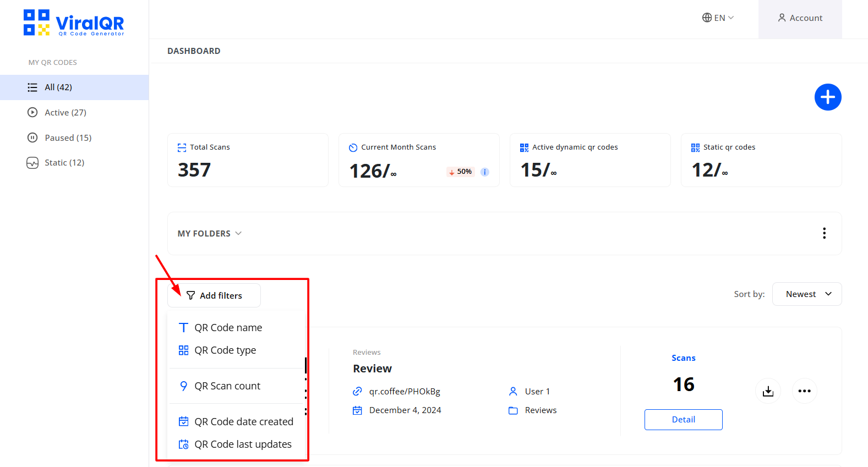Click the MY QR CODES sidebar label
868x467 pixels.
tap(53, 63)
